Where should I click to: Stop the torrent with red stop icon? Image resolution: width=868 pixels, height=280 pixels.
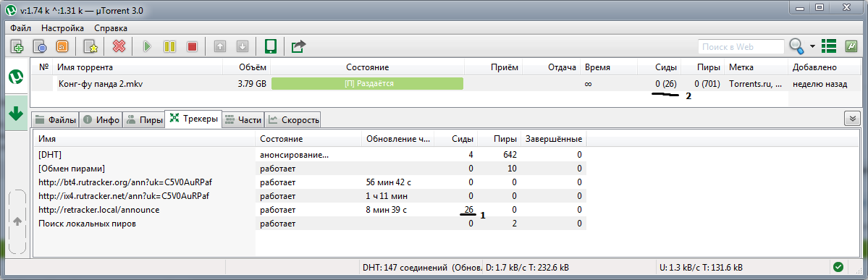192,46
